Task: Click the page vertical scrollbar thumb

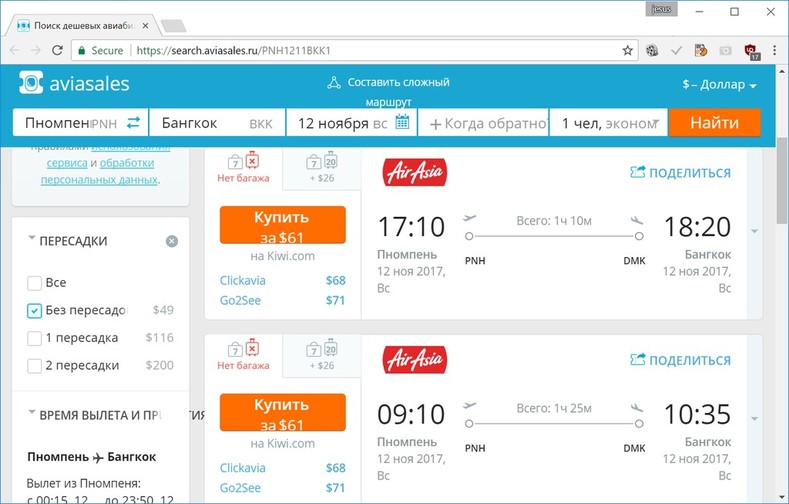Action: click(782, 181)
